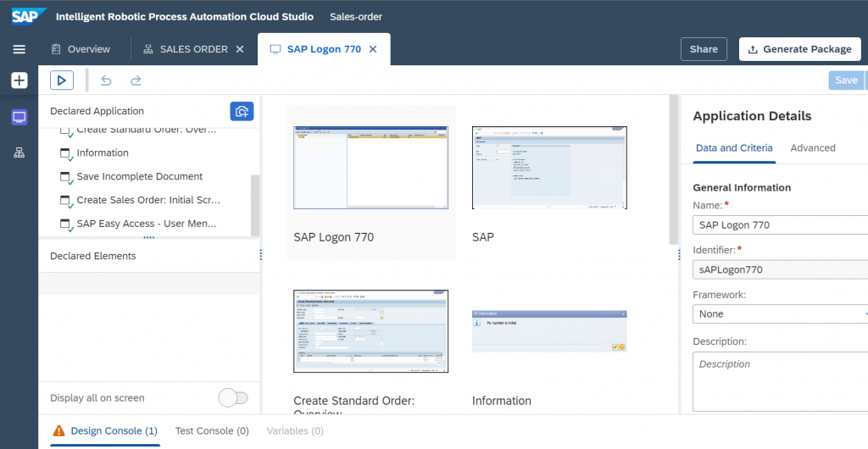This screenshot has height=449, width=868.
Task: Click the Design Console warning icon
Action: (x=58, y=430)
